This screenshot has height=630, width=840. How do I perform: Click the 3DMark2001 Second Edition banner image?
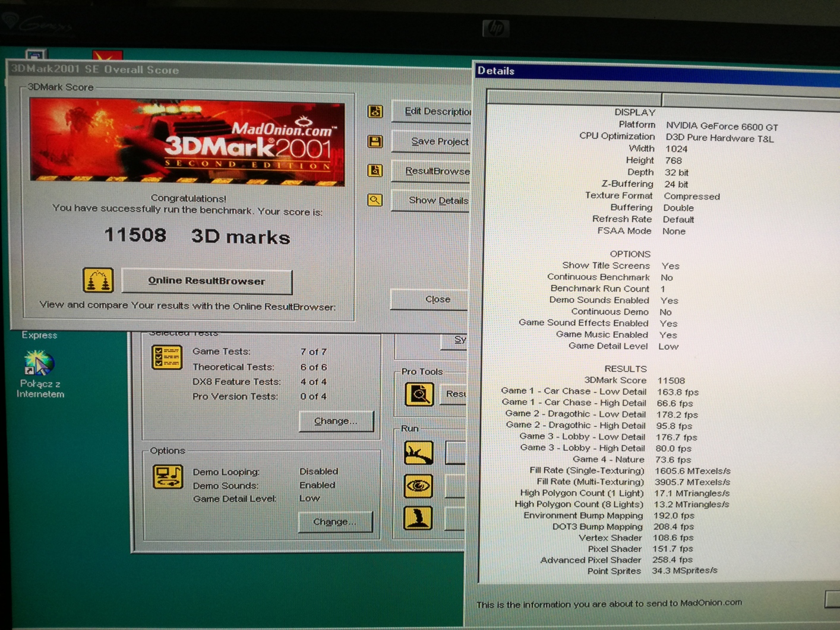point(187,142)
